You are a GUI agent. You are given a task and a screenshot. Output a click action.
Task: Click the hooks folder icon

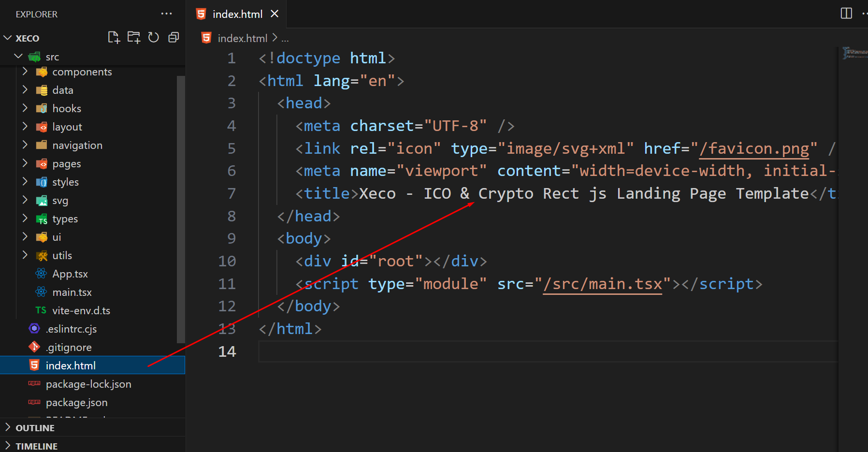tap(42, 109)
